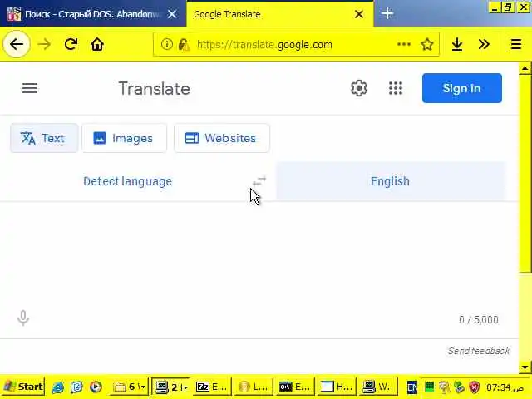Swap source and target languages
This screenshot has width=532, height=399.
pos(259,181)
